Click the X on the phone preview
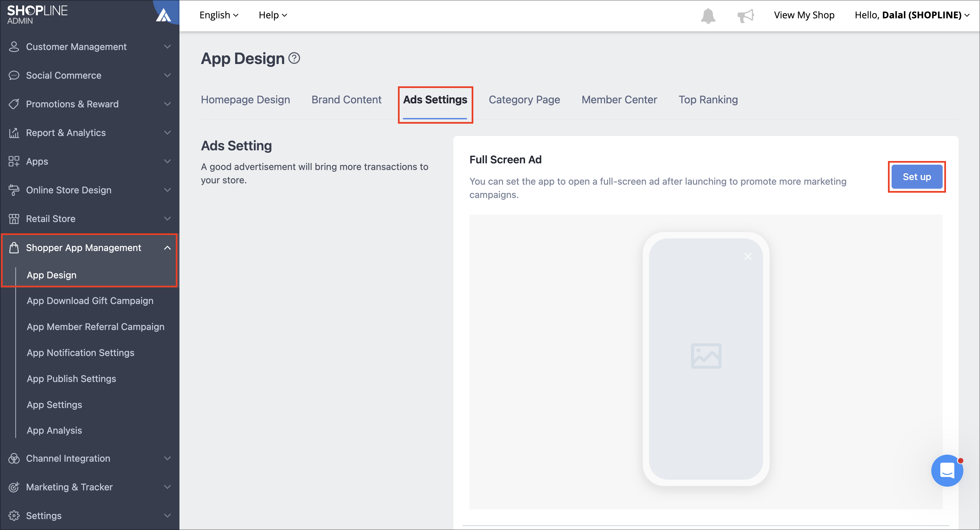Screen dimensions: 980x530 (x=748, y=256)
